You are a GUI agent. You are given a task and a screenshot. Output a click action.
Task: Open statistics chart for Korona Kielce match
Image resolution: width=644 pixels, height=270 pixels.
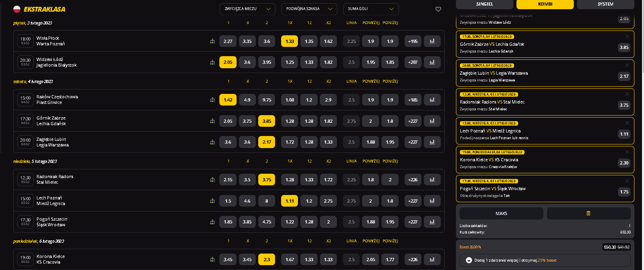click(x=432, y=260)
